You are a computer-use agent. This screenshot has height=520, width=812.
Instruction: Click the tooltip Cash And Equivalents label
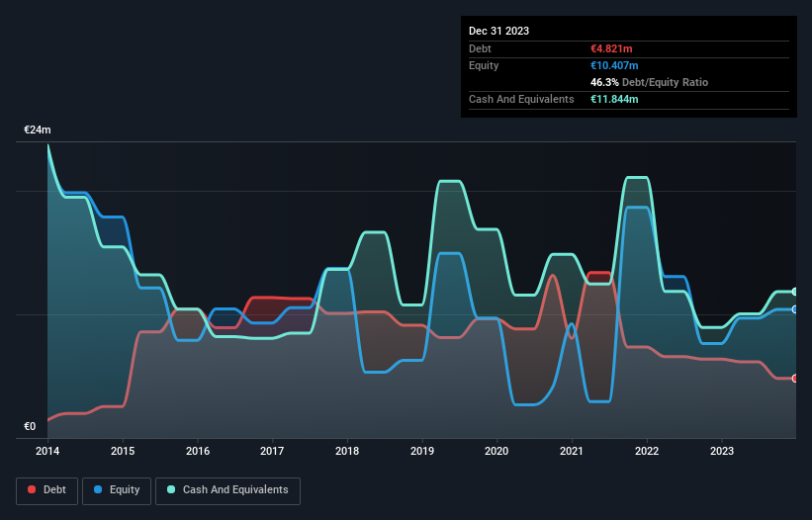(x=521, y=99)
